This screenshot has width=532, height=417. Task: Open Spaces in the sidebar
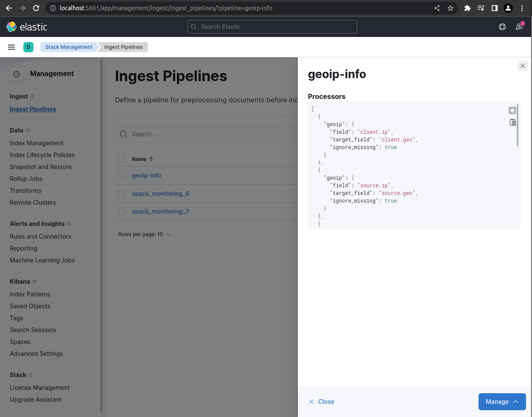coord(20,342)
